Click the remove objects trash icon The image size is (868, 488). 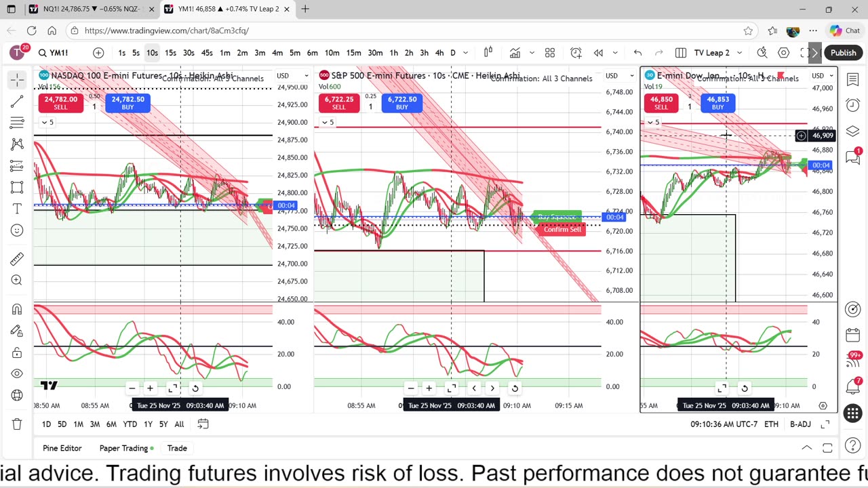17,424
